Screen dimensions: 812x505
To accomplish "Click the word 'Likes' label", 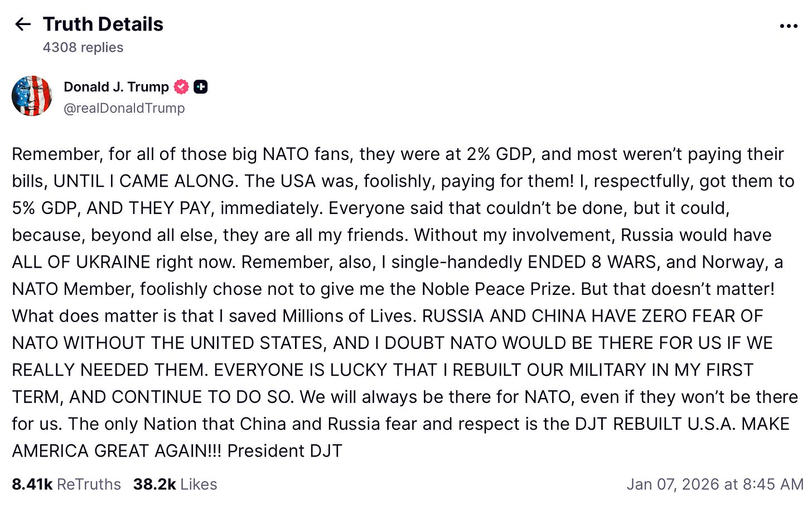I will tap(199, 484).
